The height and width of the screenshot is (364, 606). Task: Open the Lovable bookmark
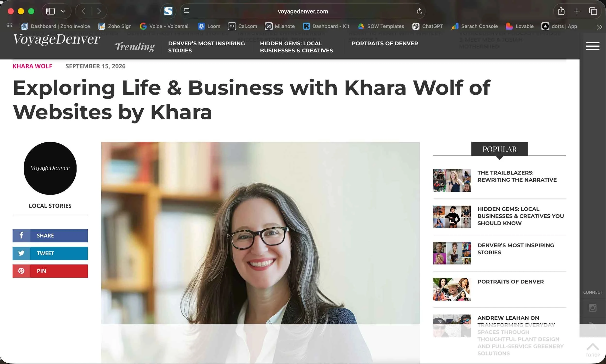520,26
